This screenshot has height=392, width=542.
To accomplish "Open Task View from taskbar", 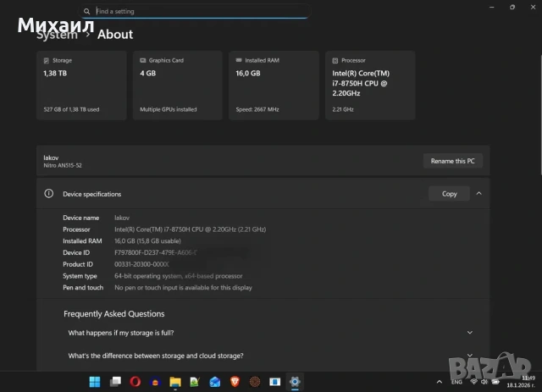I will point(115,382).
